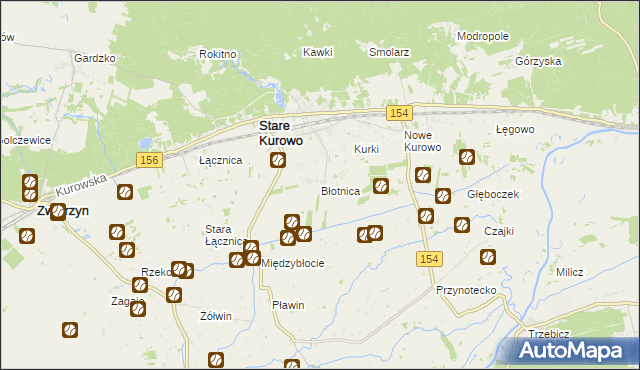Select the Milicz place label

(x=569, y=272)
